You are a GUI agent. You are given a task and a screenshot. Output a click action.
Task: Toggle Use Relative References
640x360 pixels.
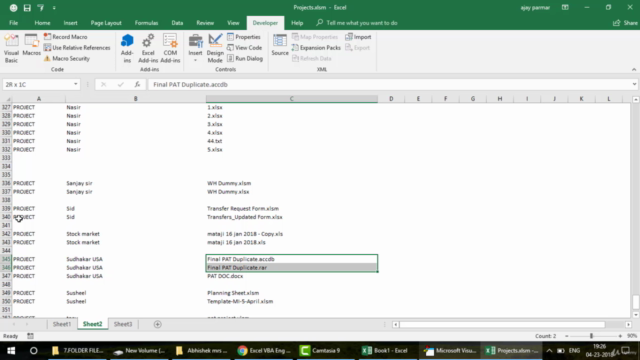[77, 48]
